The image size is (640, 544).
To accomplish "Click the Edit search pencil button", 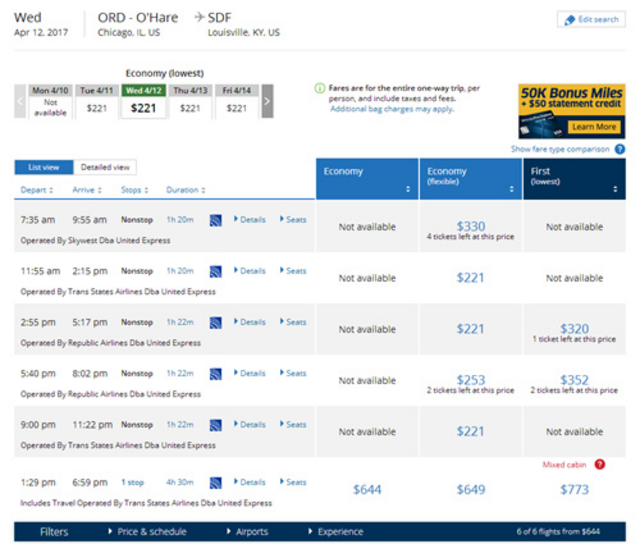I will tap(591, 19).
